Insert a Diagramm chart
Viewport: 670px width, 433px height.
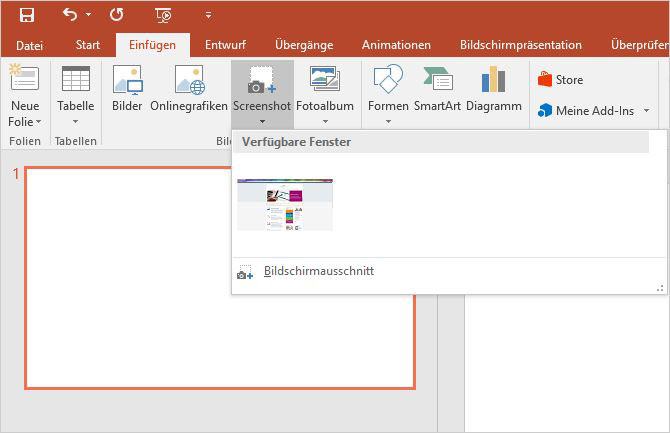[x=494, y=88]
